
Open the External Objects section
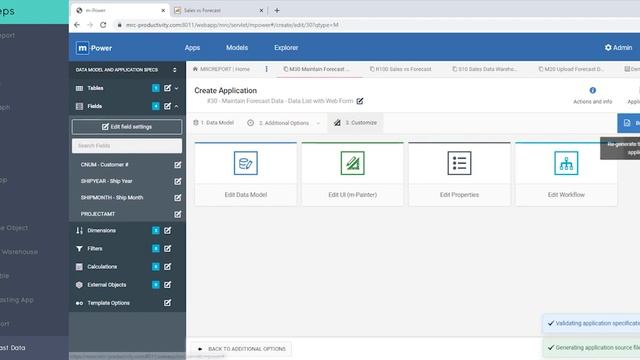(x=107, y=284)
